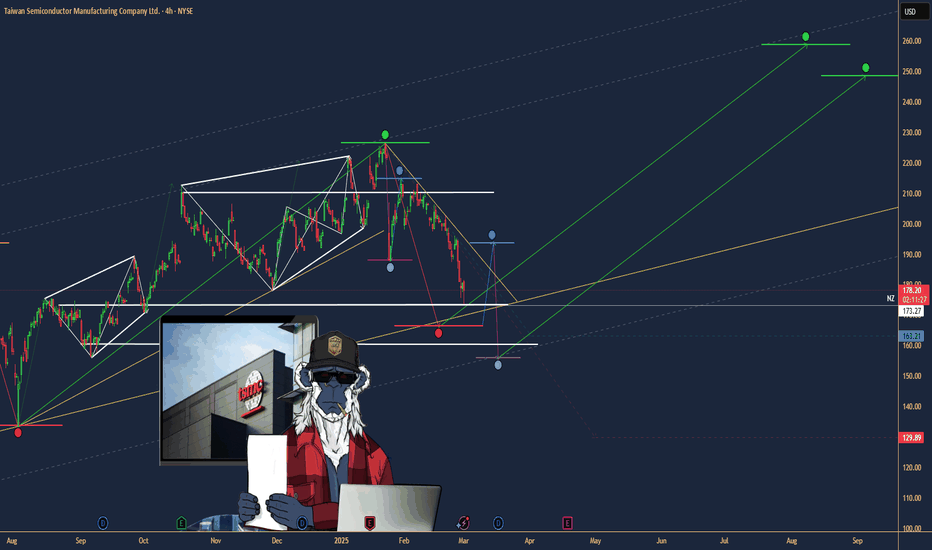
Task: Select the blue dot beneath the 160 level
Action: pos(498,365)
